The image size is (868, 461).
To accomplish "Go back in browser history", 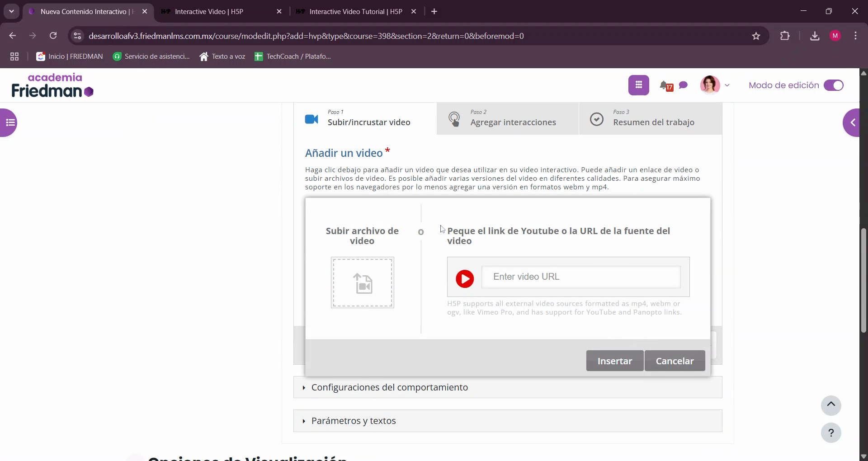I will pyautogui.click(x=12, y=36).
